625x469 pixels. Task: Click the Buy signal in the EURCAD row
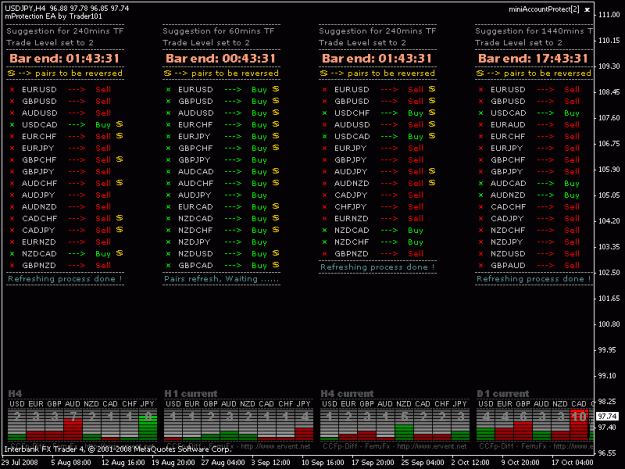pos(259,207)
